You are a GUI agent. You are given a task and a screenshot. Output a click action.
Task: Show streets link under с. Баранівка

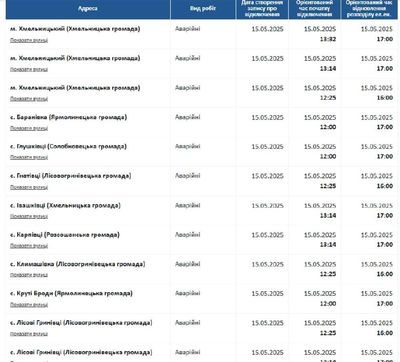click(x=29, y=128)
